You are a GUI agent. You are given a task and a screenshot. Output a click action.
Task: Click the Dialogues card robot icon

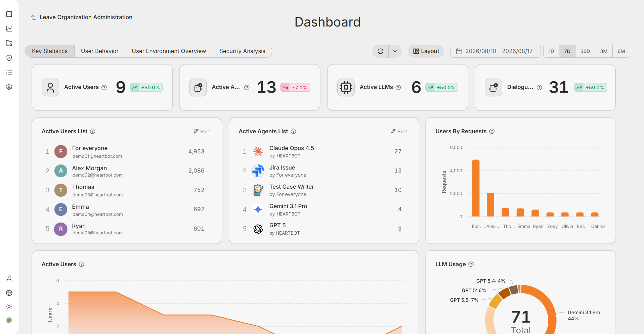493,88
